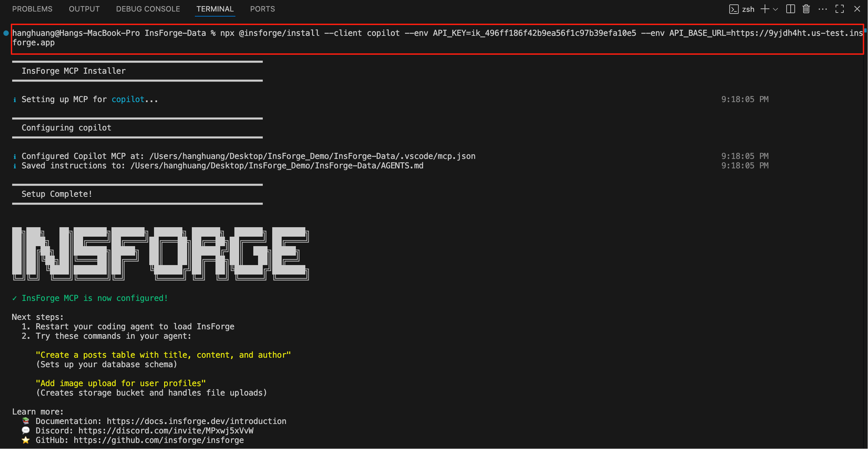Open the launch profile dropdown chevron
868x449 pixels.
[776, 9]
